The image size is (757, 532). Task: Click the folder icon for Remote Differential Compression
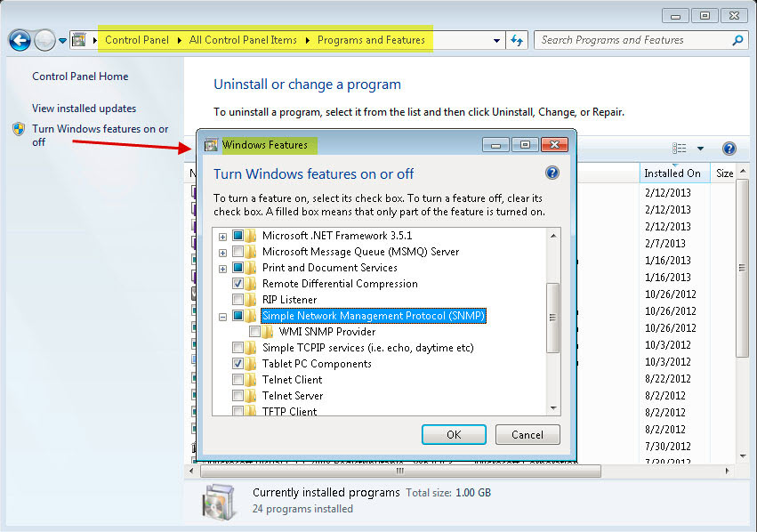(x=250, y=284)
